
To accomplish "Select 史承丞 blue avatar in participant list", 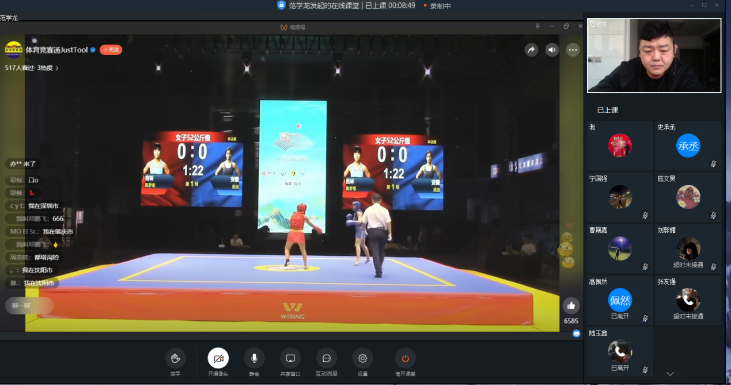I will tap(688, 145).
